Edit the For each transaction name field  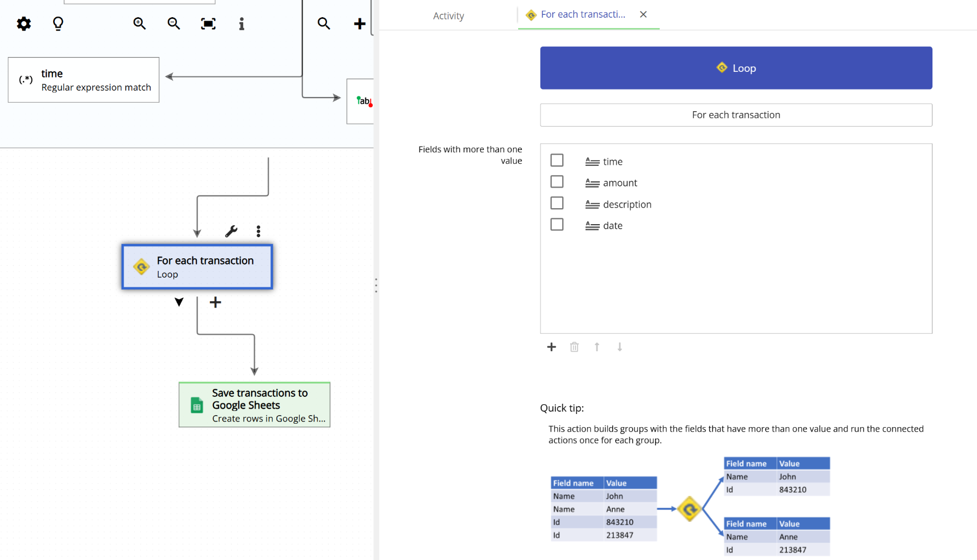coord(736,115)
